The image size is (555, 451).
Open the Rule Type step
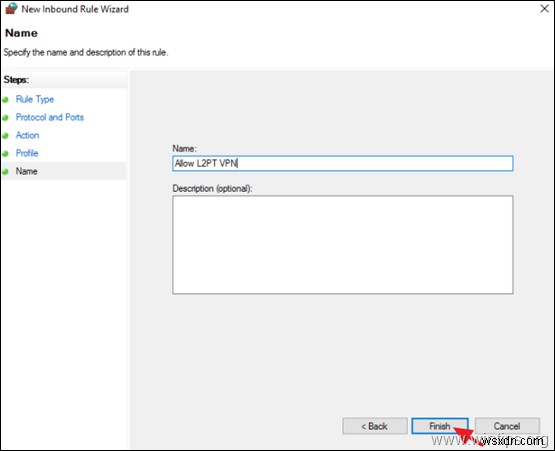coord(35,99)
